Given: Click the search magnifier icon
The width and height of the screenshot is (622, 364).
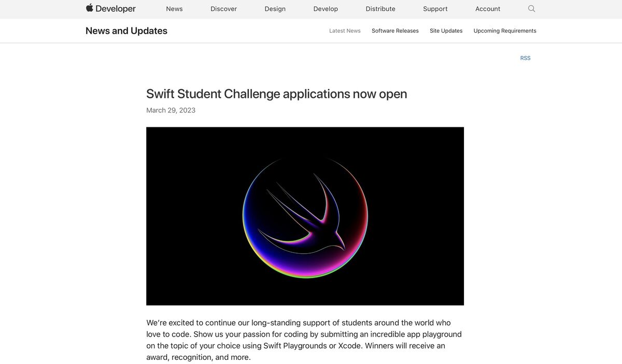Looking at the screenshot, I should pos(531,8).
